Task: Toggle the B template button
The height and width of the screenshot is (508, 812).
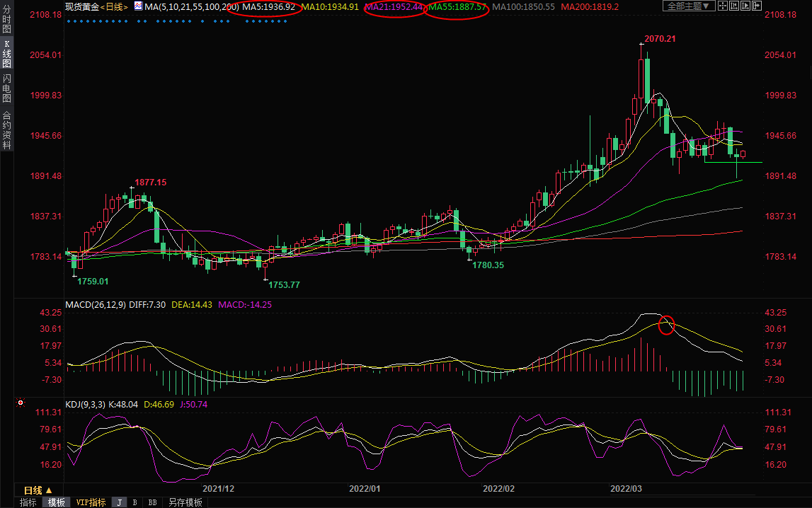Action: (135, 502)
